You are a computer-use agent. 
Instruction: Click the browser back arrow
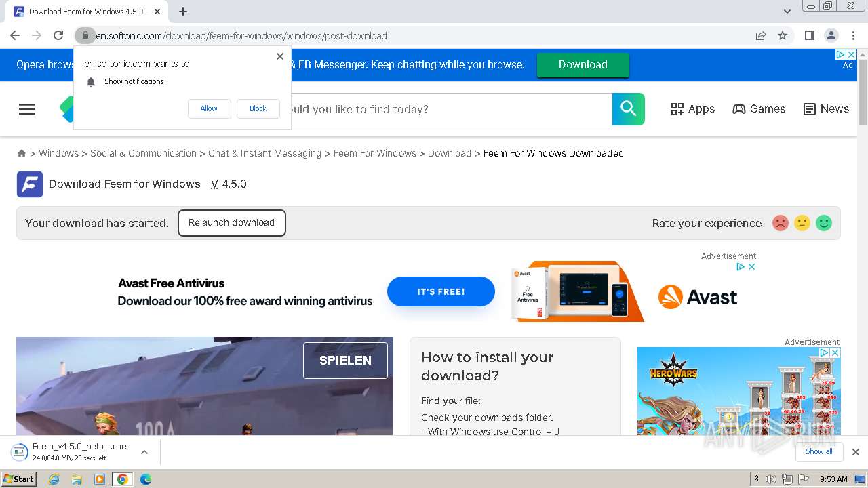point(15,35)
